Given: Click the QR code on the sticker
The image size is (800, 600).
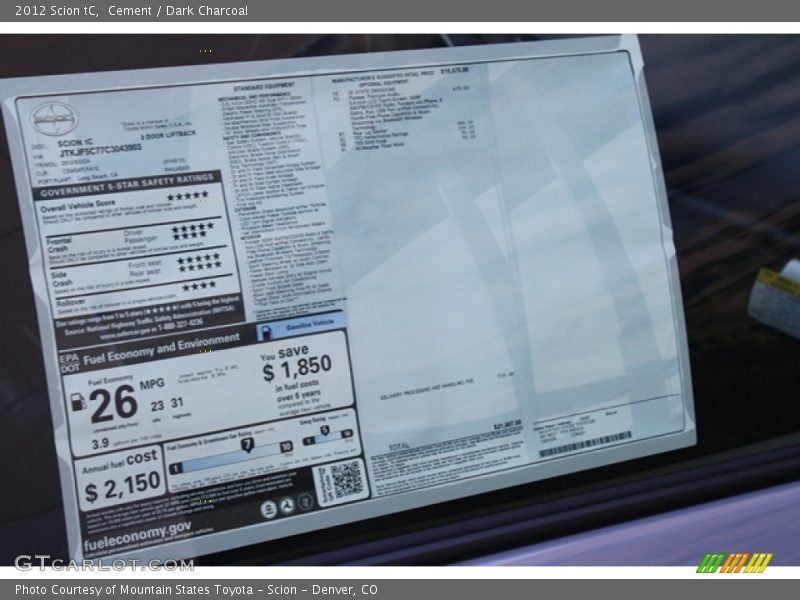Looking at the screenshot, I should (346, 480).
